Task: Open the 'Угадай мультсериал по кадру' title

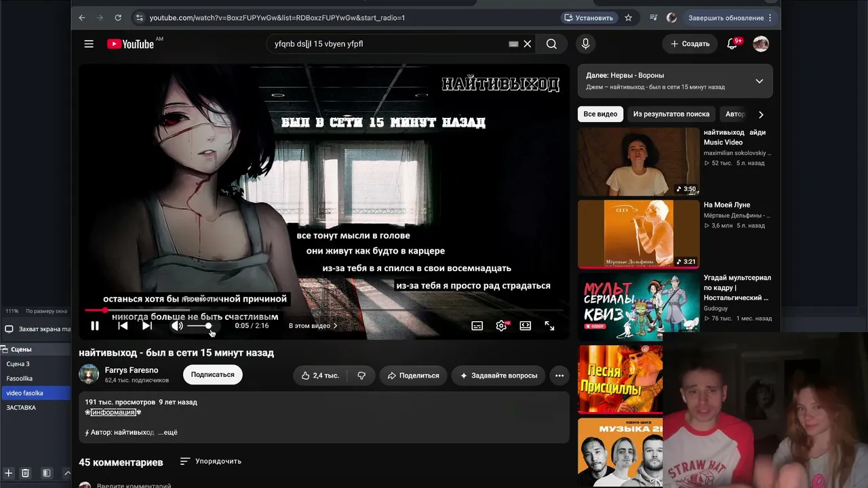Action: click(x=737, y=287)
